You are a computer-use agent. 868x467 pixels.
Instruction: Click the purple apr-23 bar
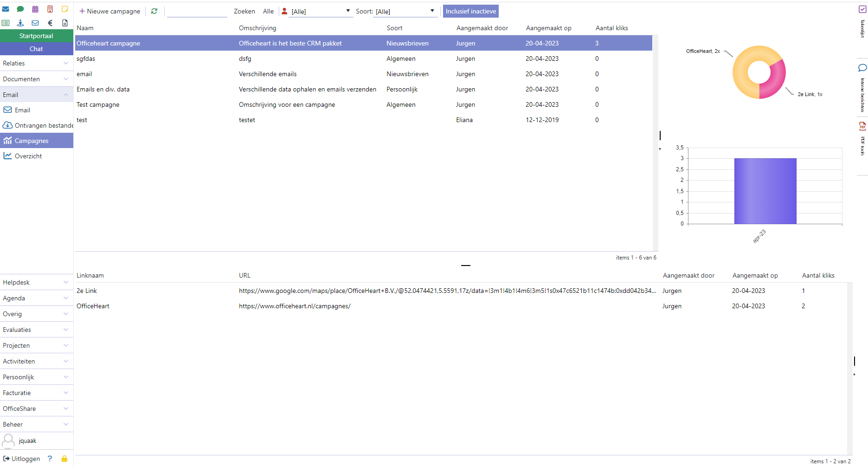click(x=765, y=191)
